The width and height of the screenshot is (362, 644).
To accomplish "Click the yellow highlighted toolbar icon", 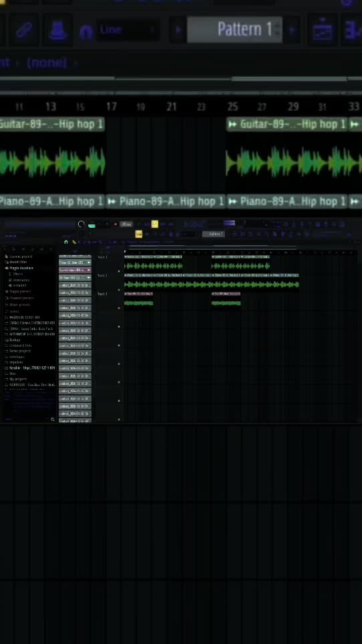I will tap(155, 224).
